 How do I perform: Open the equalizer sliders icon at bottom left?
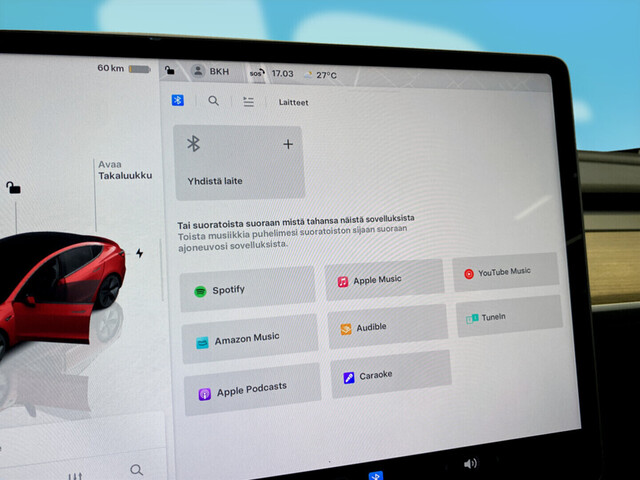click(75, 476)
